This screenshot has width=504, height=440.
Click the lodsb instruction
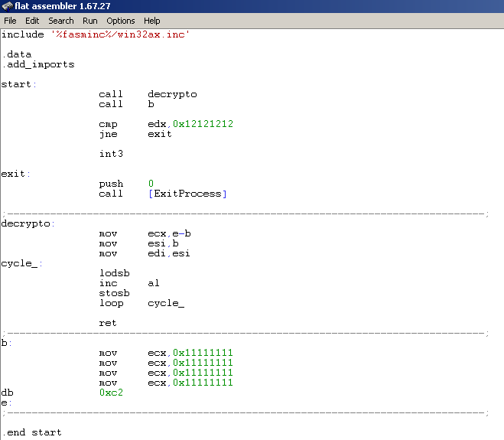click(x=114, y=273)
